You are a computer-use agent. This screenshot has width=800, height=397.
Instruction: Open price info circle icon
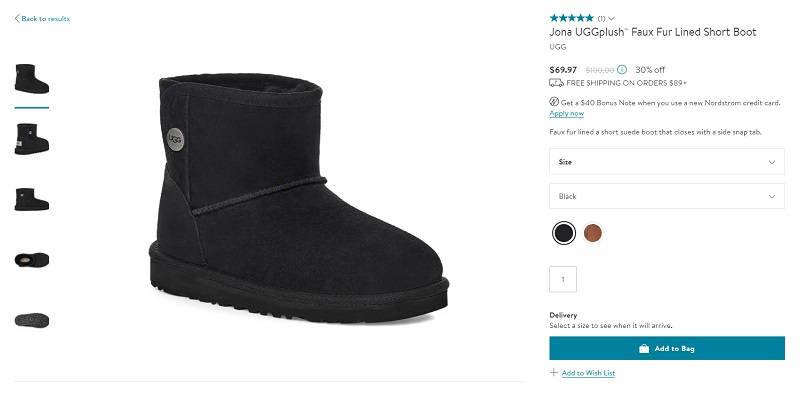point(622,69)
